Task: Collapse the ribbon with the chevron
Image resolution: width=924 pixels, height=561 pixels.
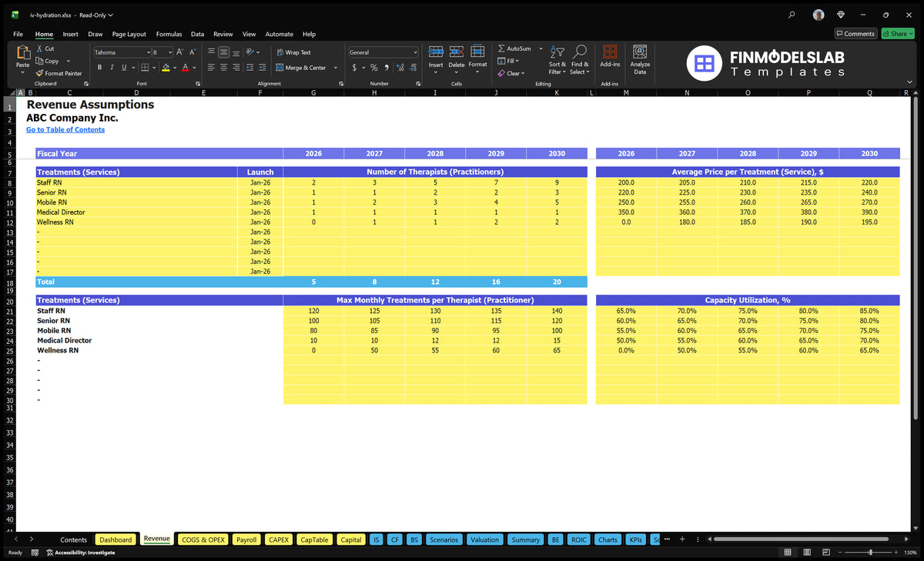Action: point(911,82)
